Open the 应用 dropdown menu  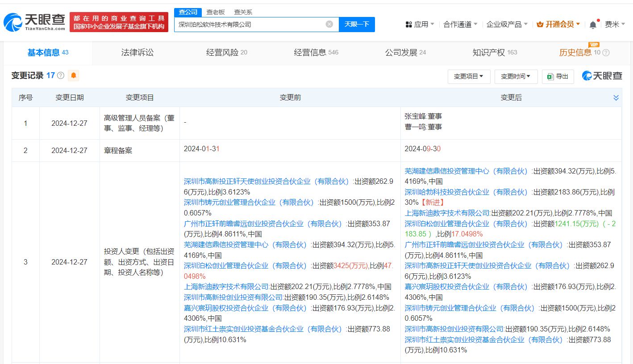[x=420, y=25]
